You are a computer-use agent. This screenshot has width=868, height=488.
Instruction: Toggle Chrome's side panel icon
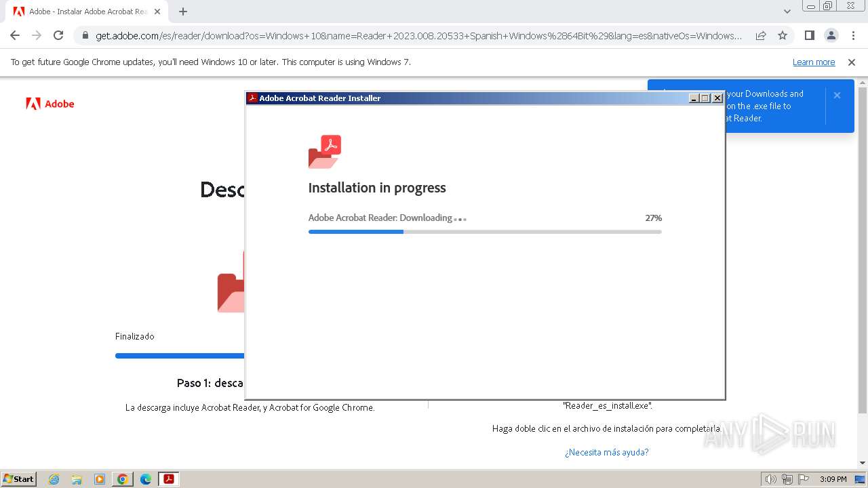(809, 35)
